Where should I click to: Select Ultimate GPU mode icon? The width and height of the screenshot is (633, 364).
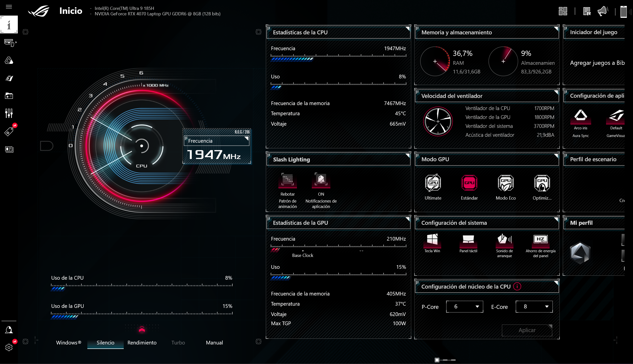click(x=433, y=183)
